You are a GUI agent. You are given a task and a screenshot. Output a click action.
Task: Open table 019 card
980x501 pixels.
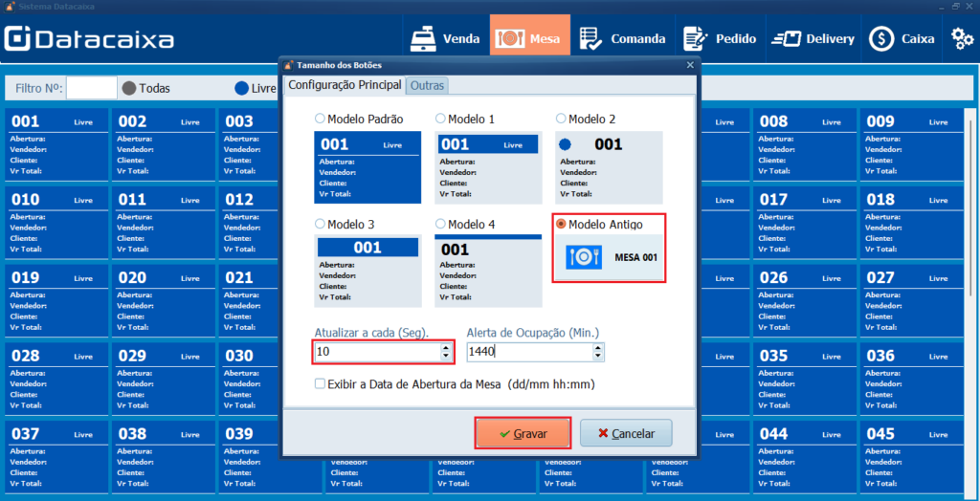pyautogui.click(x=56, y=302)
